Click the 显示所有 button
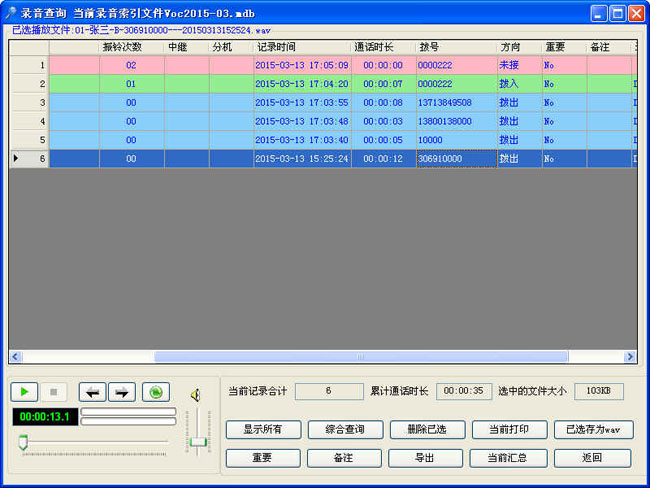 262,430
